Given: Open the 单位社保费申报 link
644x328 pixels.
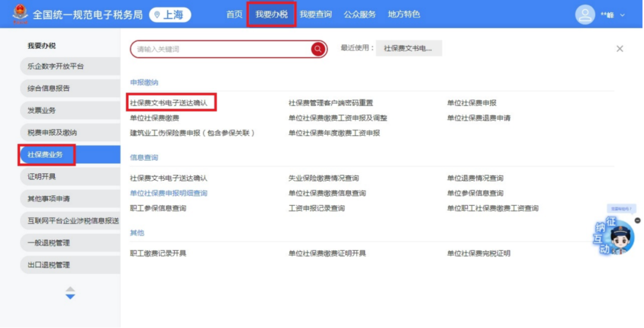Looking at the screenshot, I should pyautogui.click(x=472, y=103).
